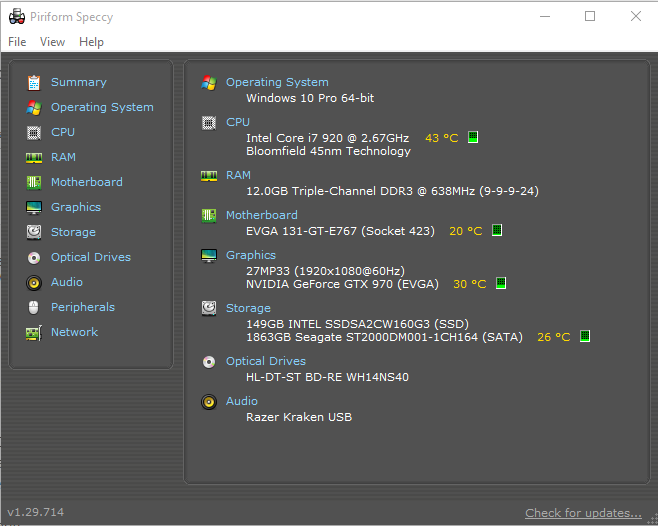Click the motherboard temperature value 20 °C

[x=466, y=231]
